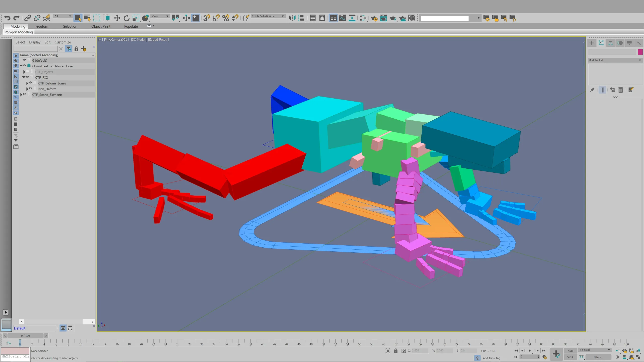Click the Undo arrow icon
The height and width of the screenshot is (362, 644).
(7, 18)
